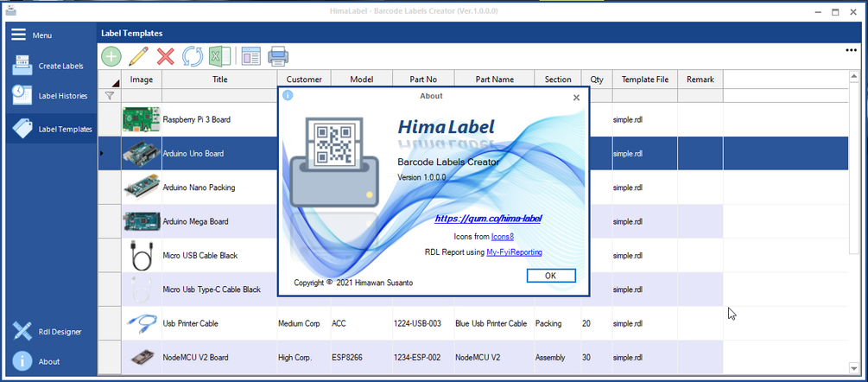Screen dimensions: 868x382
Task: Click Medium Corp customer cell
Action: [x=304, y=323]
